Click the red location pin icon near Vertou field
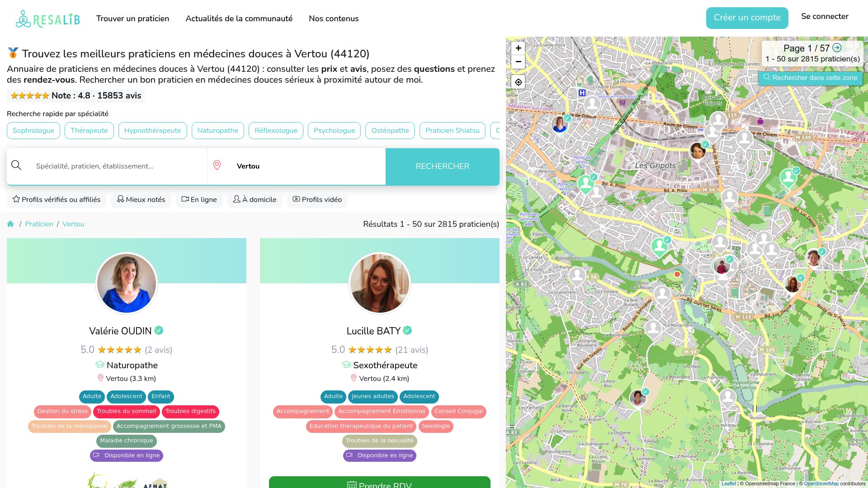The height and width of the screenshot is (488, 868). pos(217,165)
